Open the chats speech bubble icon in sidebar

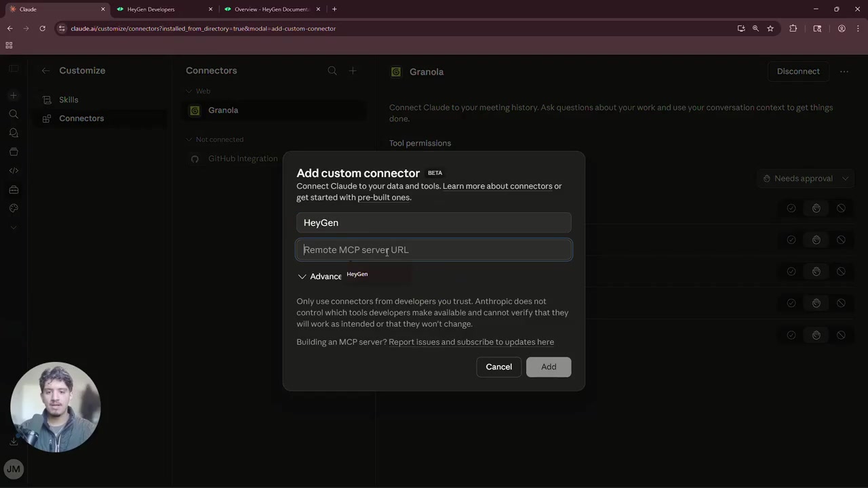click(14, 133)
